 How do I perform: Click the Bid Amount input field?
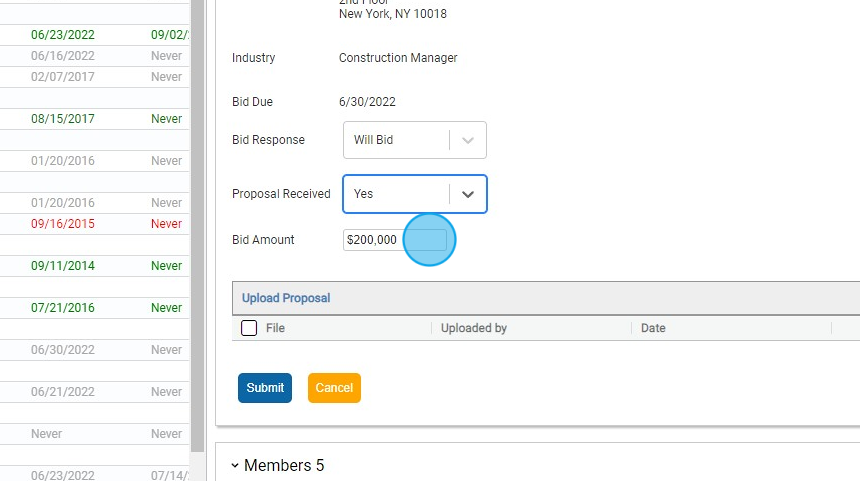(394, 240)
